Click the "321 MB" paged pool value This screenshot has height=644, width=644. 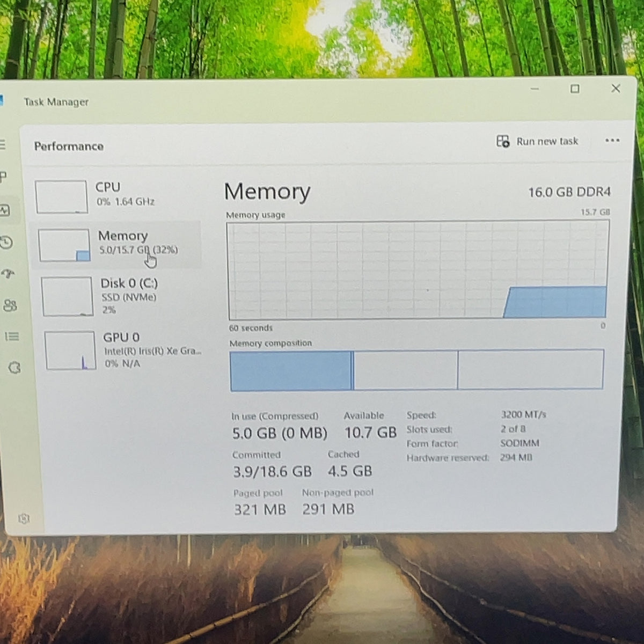pos(260,510)
